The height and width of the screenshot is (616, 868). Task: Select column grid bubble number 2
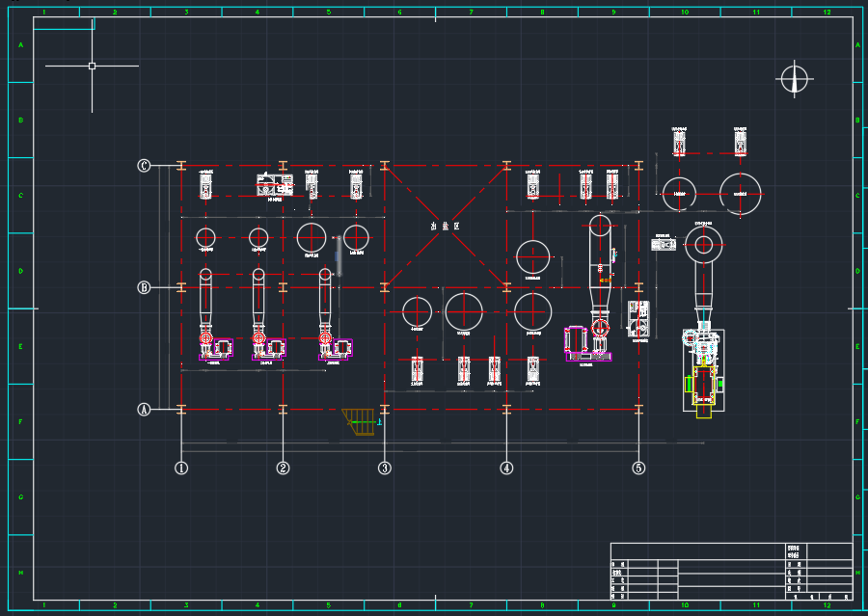coord(283,469)
